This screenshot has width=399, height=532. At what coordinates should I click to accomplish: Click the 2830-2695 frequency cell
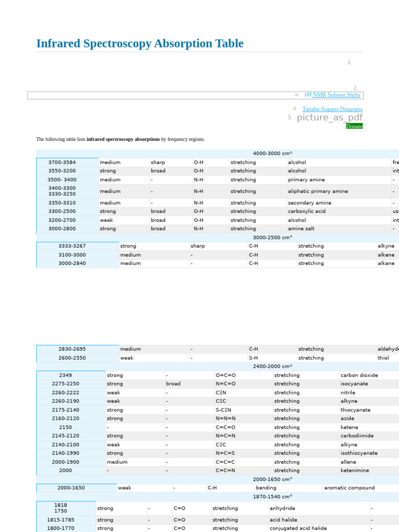(x=78, y=349)
